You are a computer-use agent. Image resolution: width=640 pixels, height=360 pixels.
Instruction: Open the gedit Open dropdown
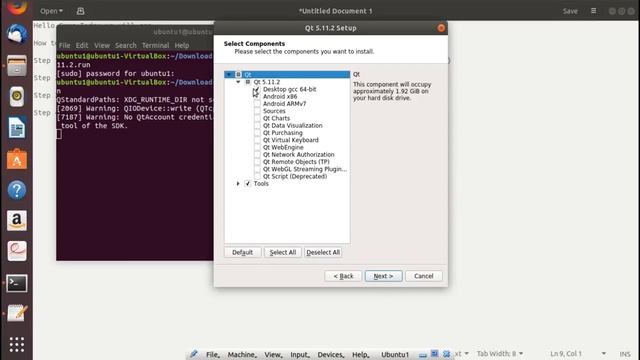(x=51, y=11)
